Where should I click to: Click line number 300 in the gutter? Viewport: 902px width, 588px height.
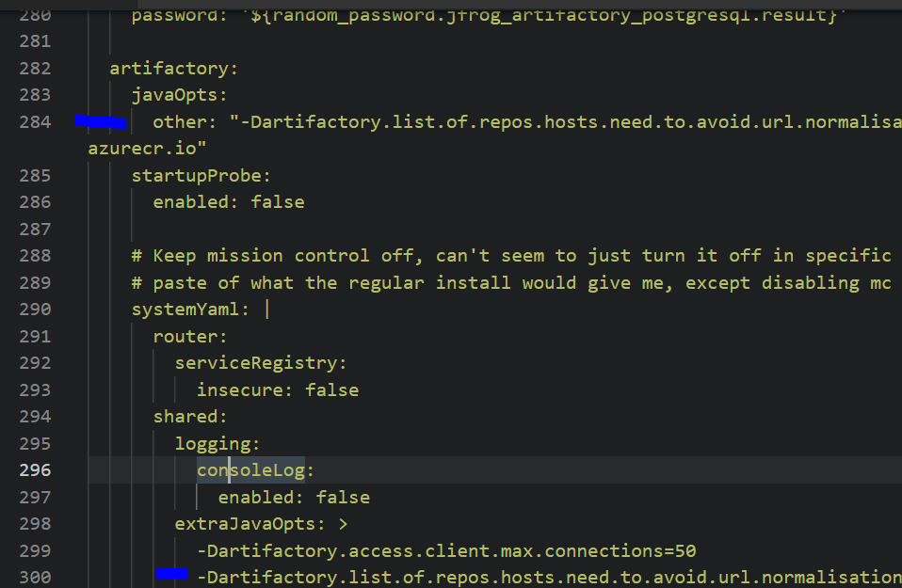click(35, 577)
